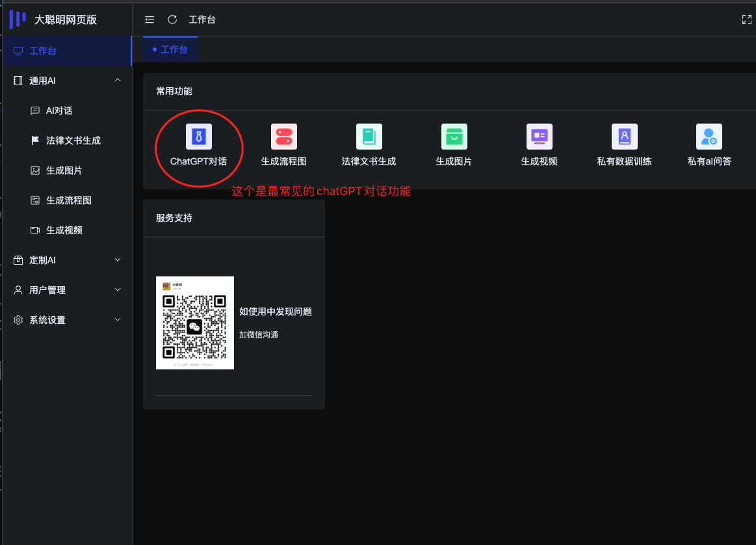Expand the 系统设置 menu chevron
The height and width of the screenshot is (545, 756).
[x=118, y=320]
